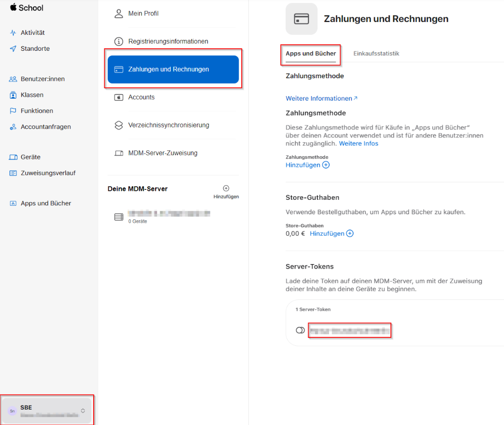Image resolution: width=504 pixels, height=425 pixels.
Task: Switch to Einkaufsstatistik tab
Action: point(376,54)
